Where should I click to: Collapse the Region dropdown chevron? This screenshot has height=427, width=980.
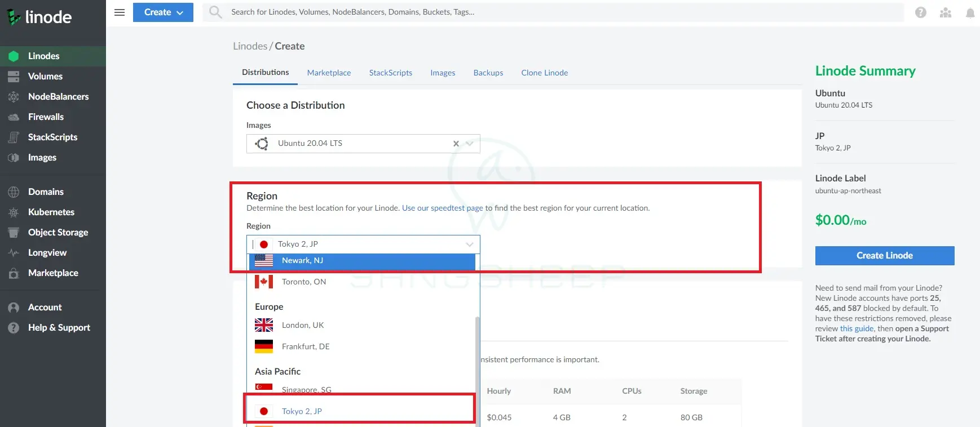pos(470,244)
